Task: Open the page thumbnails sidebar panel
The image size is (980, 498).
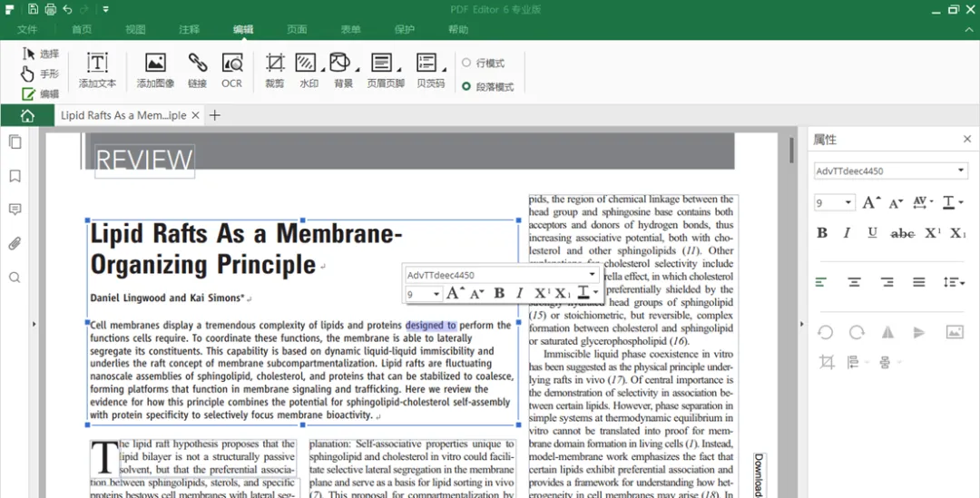Action: coord(15,142)
